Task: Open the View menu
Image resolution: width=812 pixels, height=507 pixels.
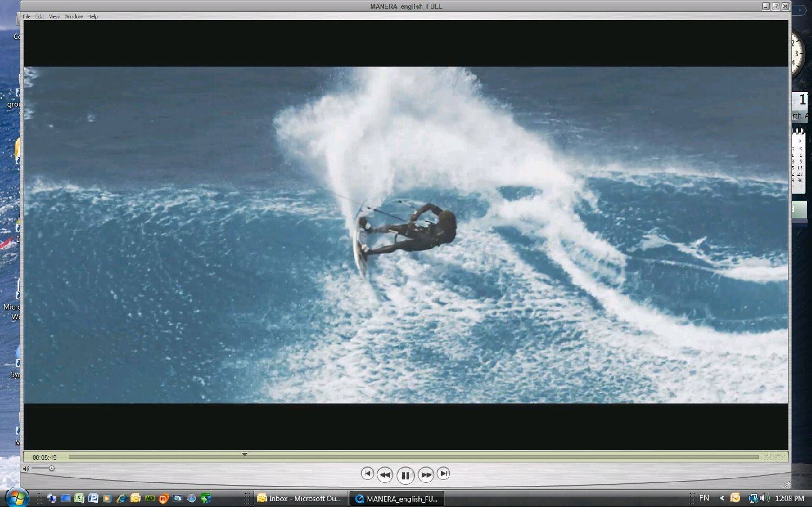Action: point(54,17)
